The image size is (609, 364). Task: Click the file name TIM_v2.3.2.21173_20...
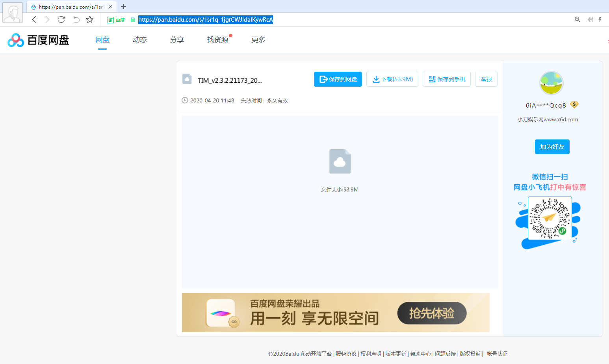coord(230,80)
